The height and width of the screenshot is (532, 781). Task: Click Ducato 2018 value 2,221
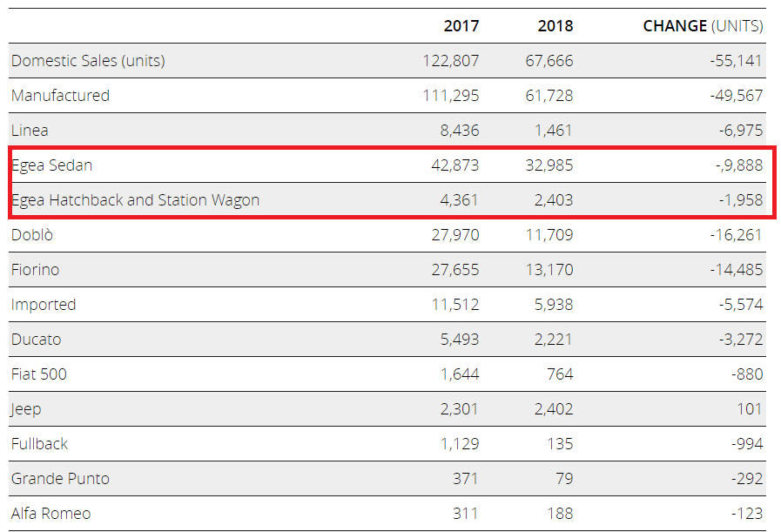[554, 340]
